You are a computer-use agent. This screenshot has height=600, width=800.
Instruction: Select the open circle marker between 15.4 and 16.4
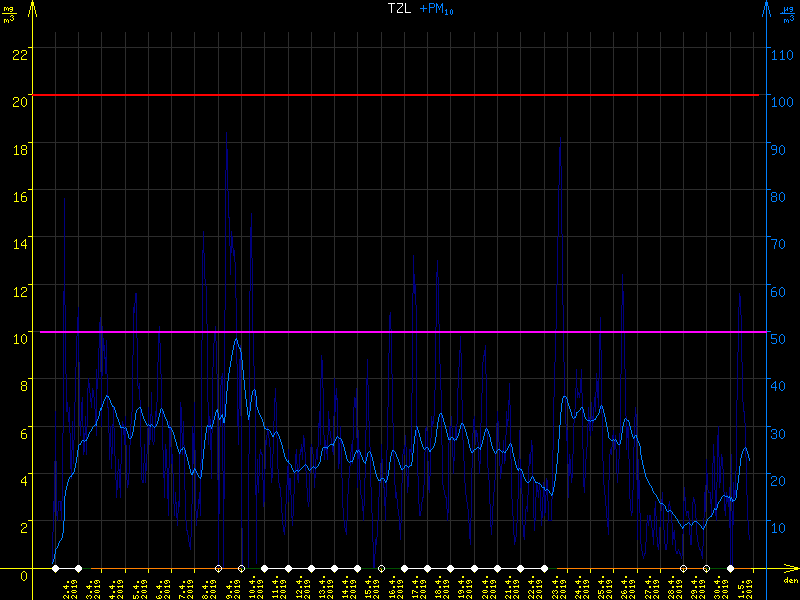click(x=381, y=568)
